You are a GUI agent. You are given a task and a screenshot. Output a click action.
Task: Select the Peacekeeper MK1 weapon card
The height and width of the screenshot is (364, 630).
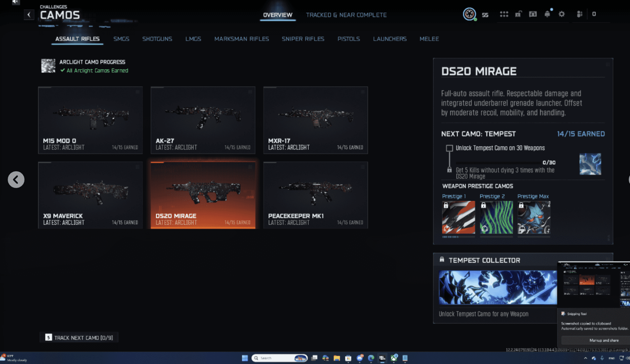(315, 195)
